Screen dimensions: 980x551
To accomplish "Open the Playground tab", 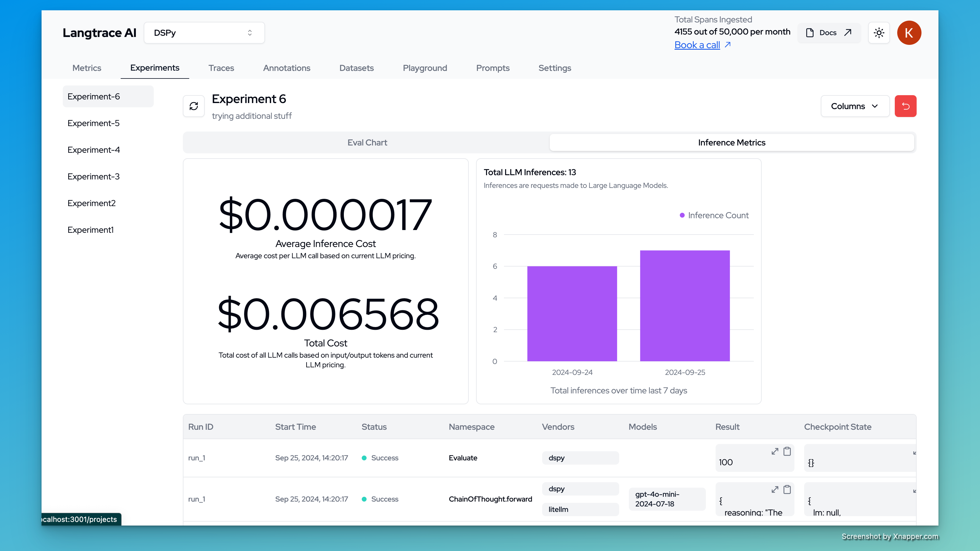I will [x=425, y=68].
